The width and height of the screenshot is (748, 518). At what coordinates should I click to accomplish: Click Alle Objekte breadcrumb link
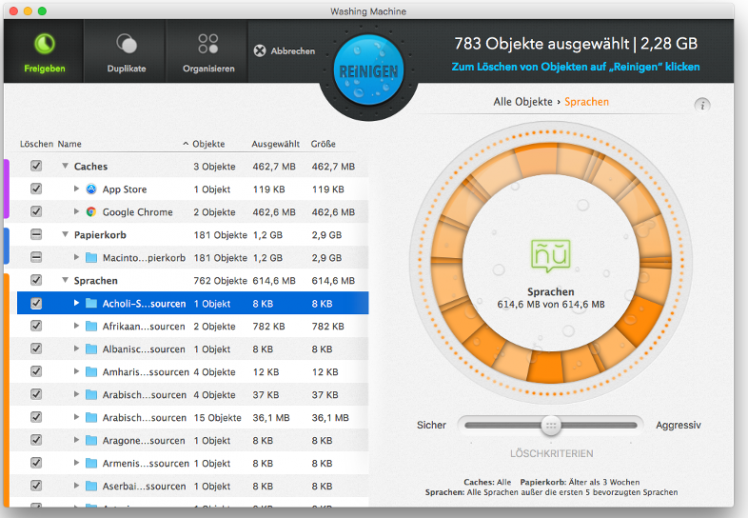click(524, 102)
